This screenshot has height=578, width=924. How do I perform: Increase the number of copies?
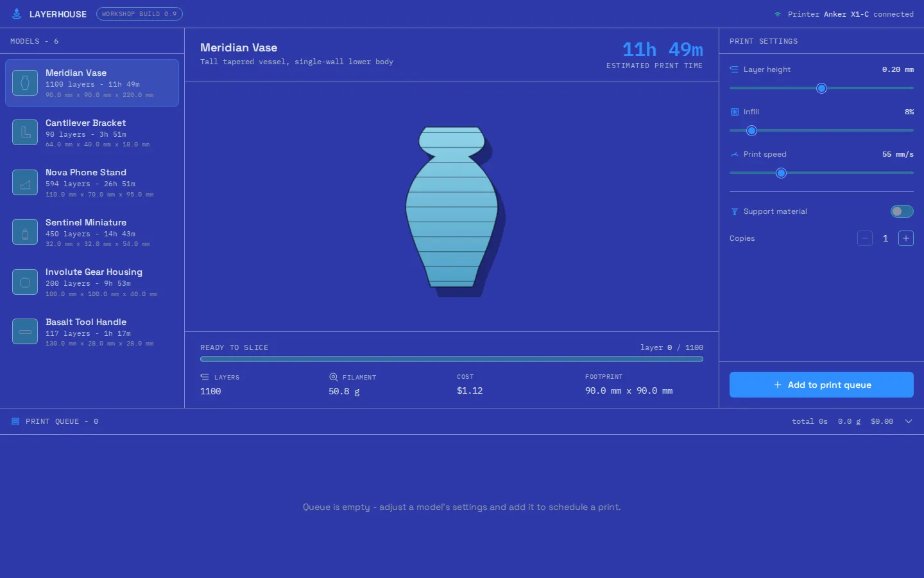[906, 238]
